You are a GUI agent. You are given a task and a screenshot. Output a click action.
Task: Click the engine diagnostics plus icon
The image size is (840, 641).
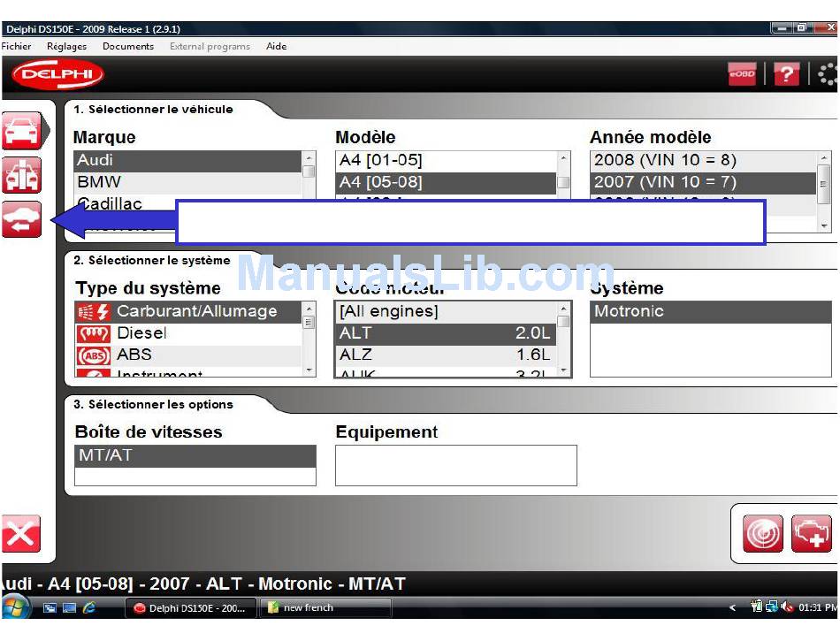(811, 533)
